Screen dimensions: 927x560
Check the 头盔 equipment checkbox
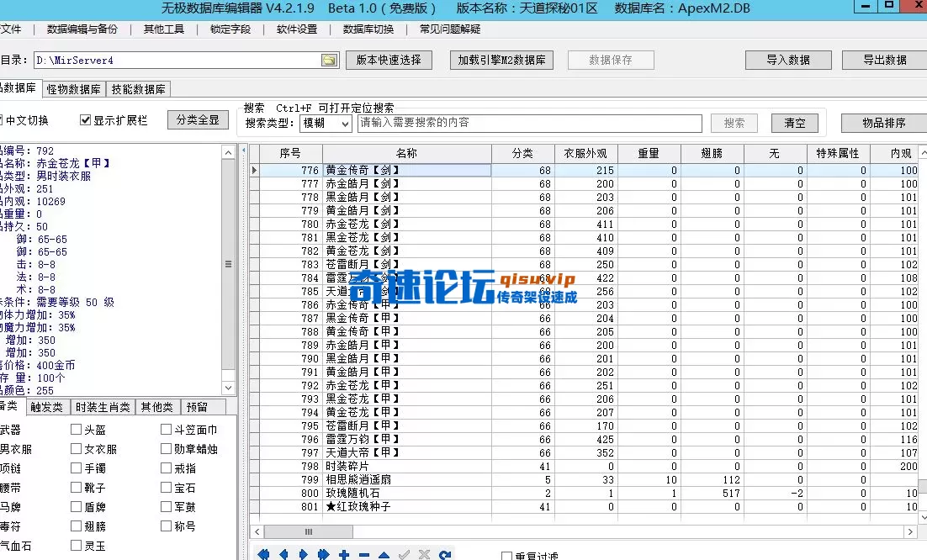click(74, 430)
